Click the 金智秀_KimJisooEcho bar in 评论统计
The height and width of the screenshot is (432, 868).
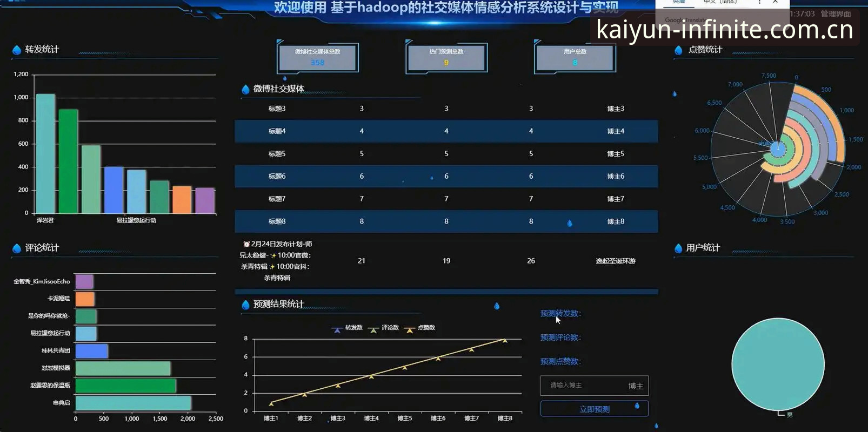click(84, 282)
